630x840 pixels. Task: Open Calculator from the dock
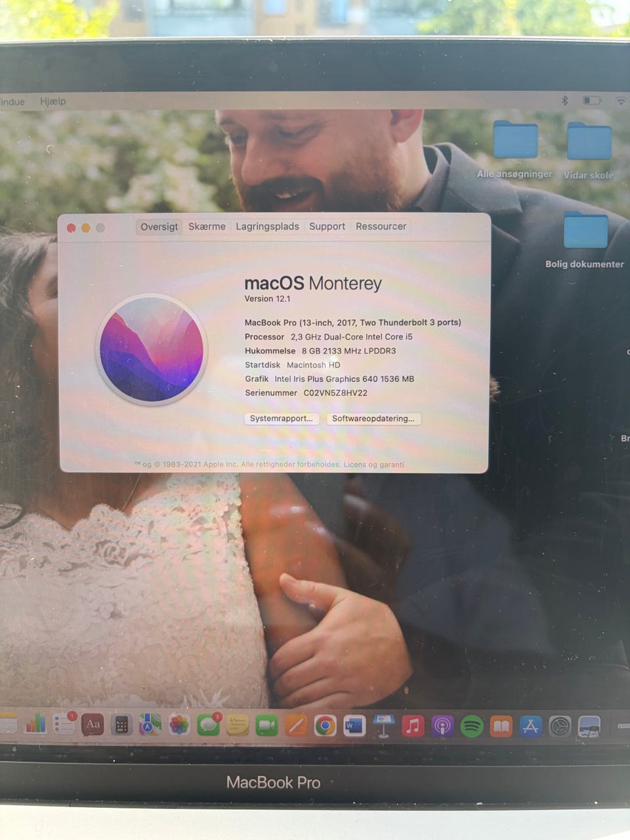121,725
